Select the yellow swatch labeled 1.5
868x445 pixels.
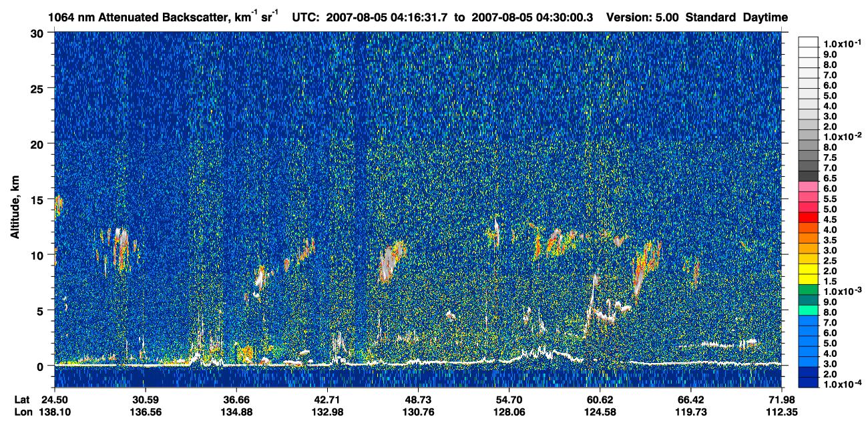click(x=808, y=279)
